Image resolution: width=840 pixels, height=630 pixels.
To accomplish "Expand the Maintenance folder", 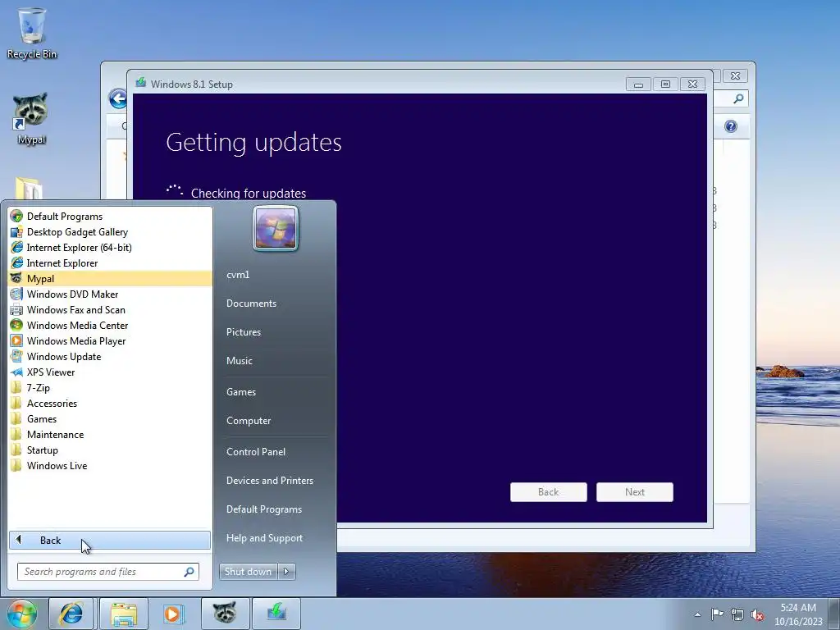I will click(110, 435).
